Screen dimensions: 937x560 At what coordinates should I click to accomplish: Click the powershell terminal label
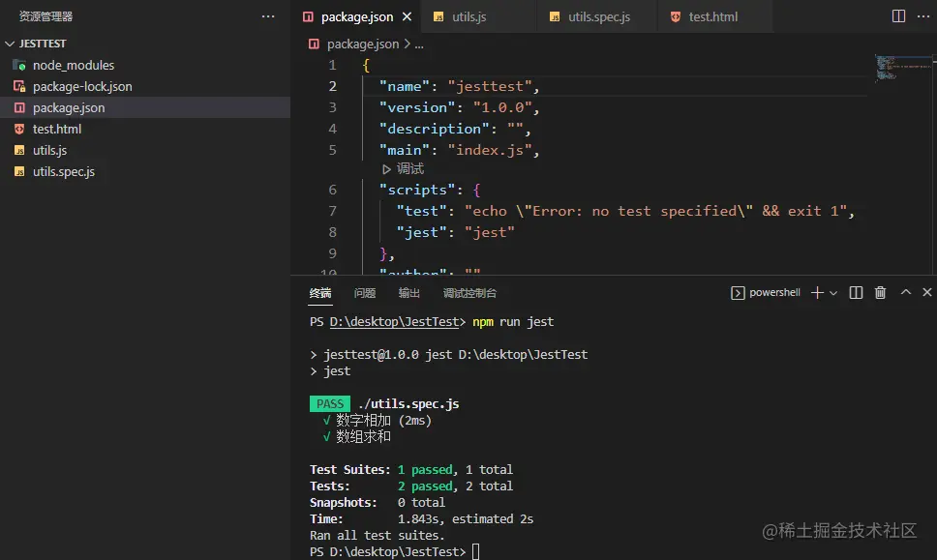coord(774,292)
